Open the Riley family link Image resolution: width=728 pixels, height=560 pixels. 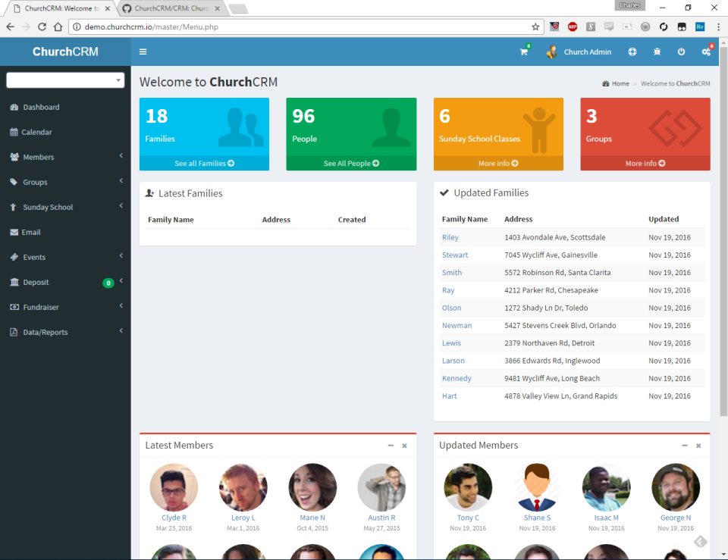[x=449, y=236]
